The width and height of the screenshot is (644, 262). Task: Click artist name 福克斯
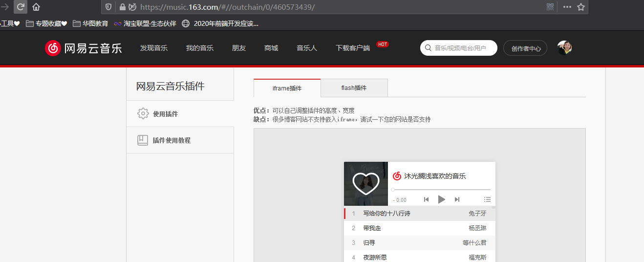coord(477,257)
